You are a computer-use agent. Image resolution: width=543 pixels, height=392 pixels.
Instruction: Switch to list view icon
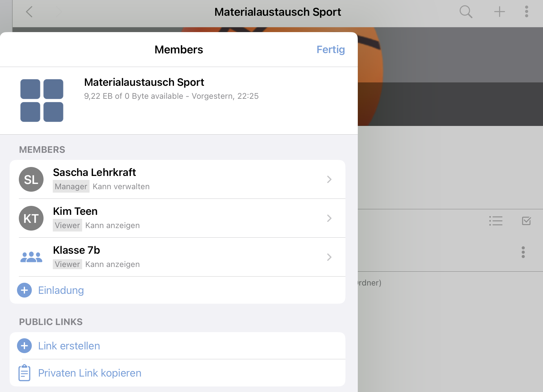point(496,221)
